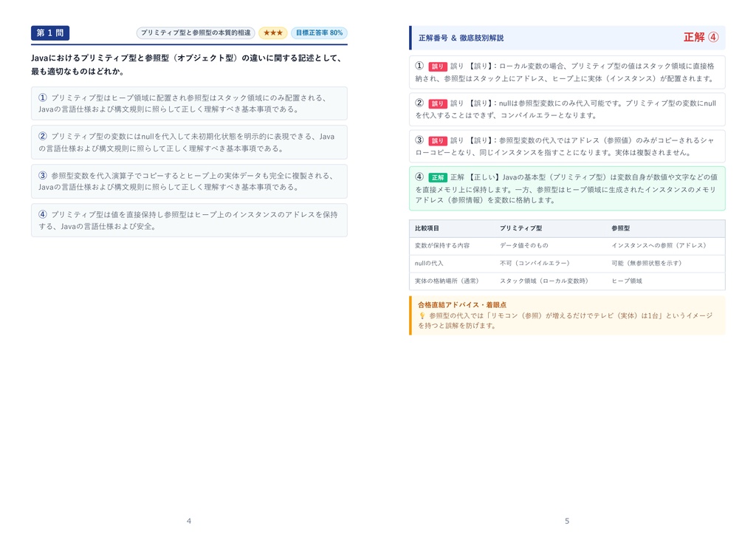Click the 比較項目 table header
The image size is (756, 537).
[427, 228]
